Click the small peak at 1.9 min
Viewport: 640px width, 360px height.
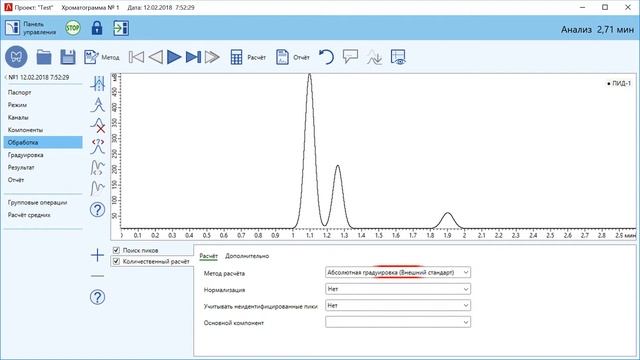(448, 220)
